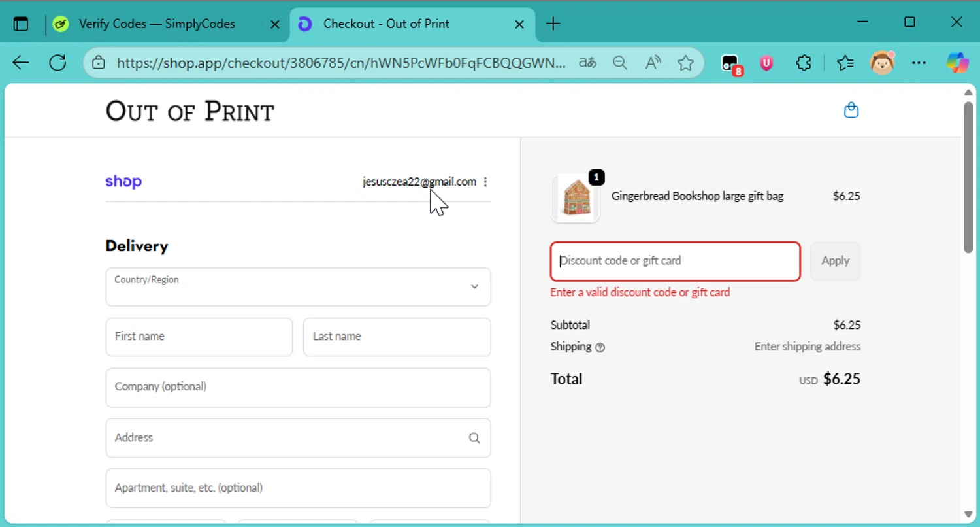980x527 pixels.
Task: Open the Copilot icon
Action: (958, 63)
